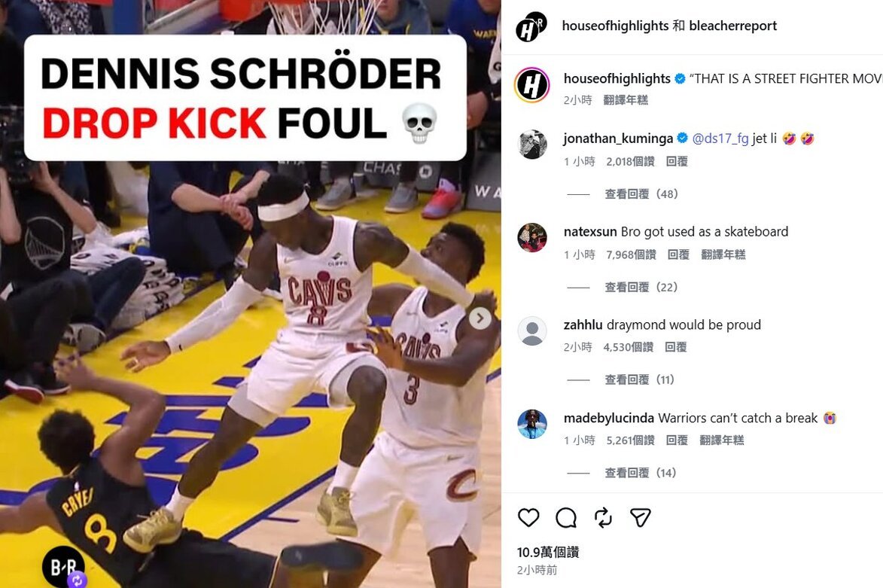
Task: Open the bleacherreport profile link in the header
Action: pos(732,26)
